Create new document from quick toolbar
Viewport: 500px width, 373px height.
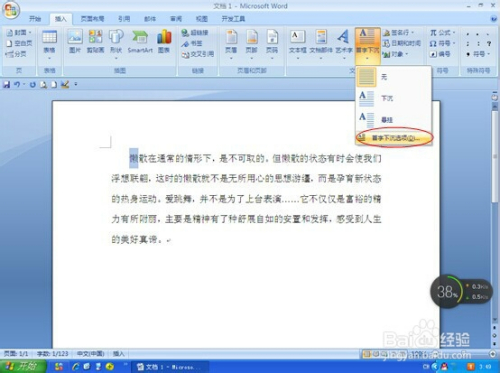coord(54,85)
